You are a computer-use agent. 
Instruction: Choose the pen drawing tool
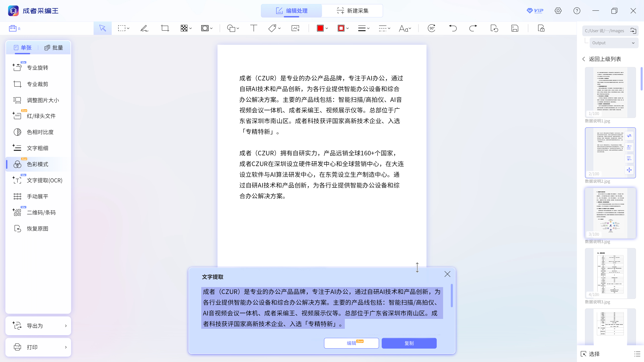(x=144, y=28)
